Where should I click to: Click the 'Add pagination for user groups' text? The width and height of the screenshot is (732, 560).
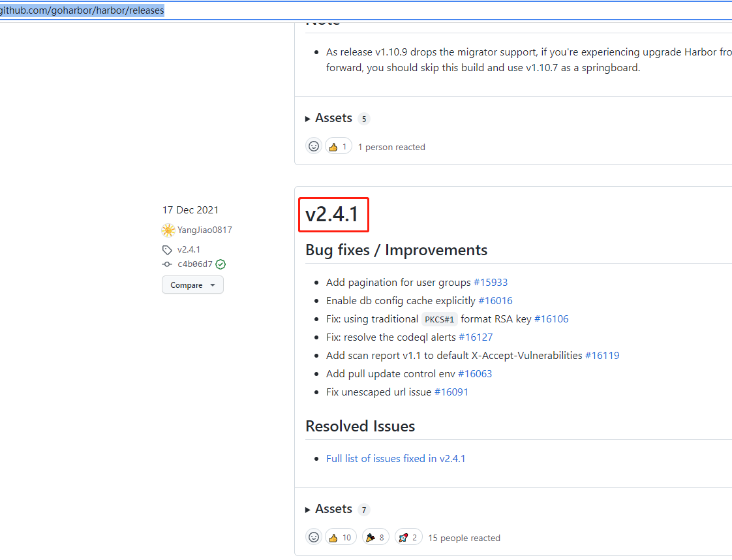click(398, 282)
